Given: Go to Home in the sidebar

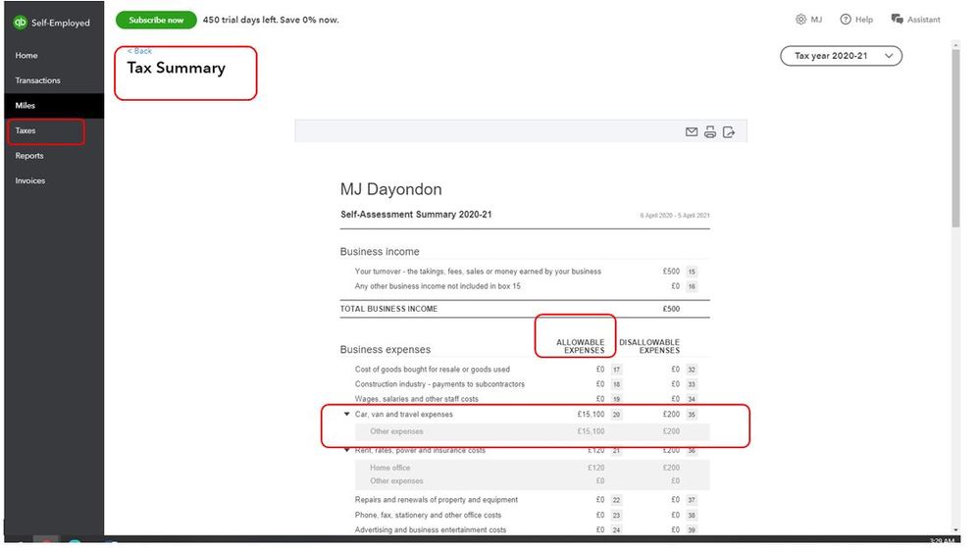Looking at the screenshot, I should [26, 56].
